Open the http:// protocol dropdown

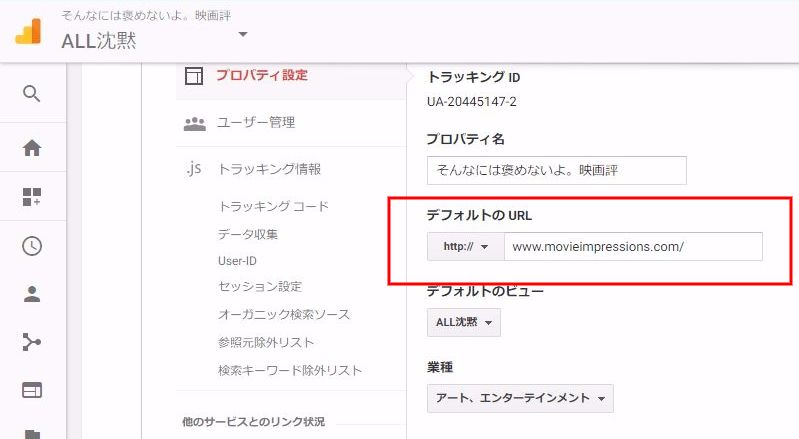[x=466, y=246]
